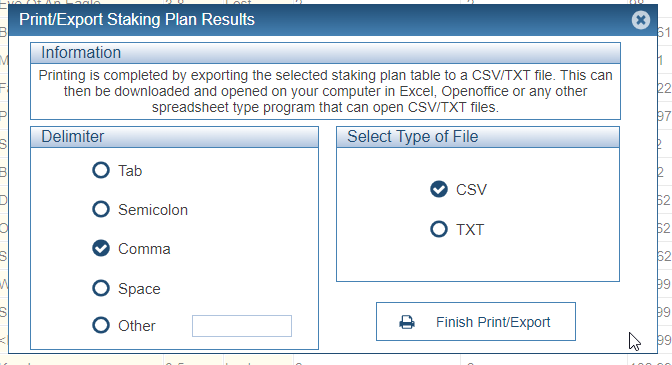
Task: Select the Other delimiter radio button
Action: [101, 325]
